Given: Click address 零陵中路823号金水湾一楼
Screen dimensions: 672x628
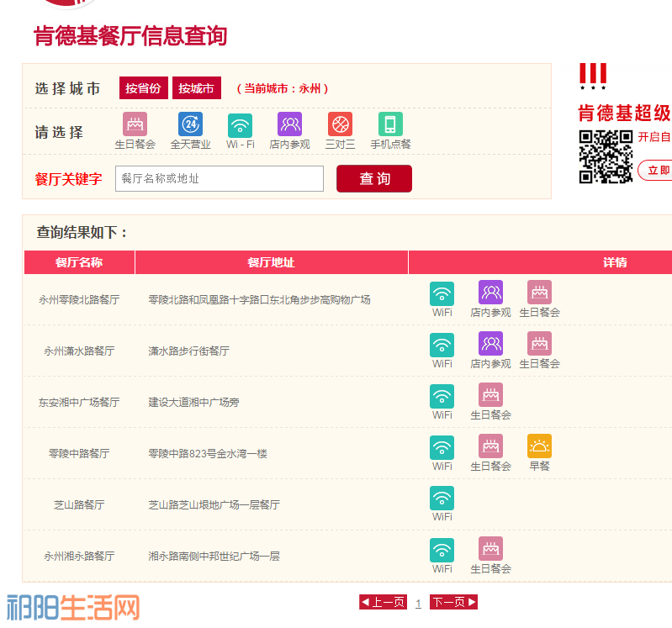Looking at the screenshot, I should pyautogui.click(x=208, y=454).
